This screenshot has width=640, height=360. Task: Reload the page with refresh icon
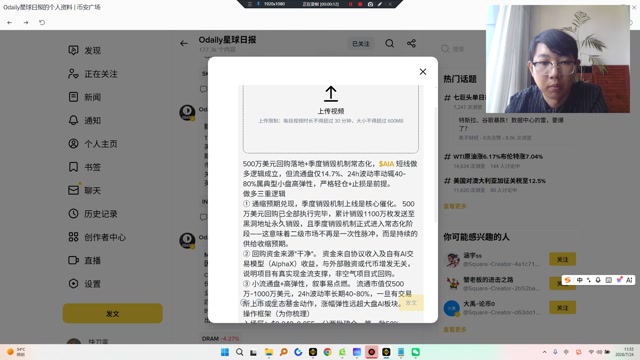click(x=42, y=22)
